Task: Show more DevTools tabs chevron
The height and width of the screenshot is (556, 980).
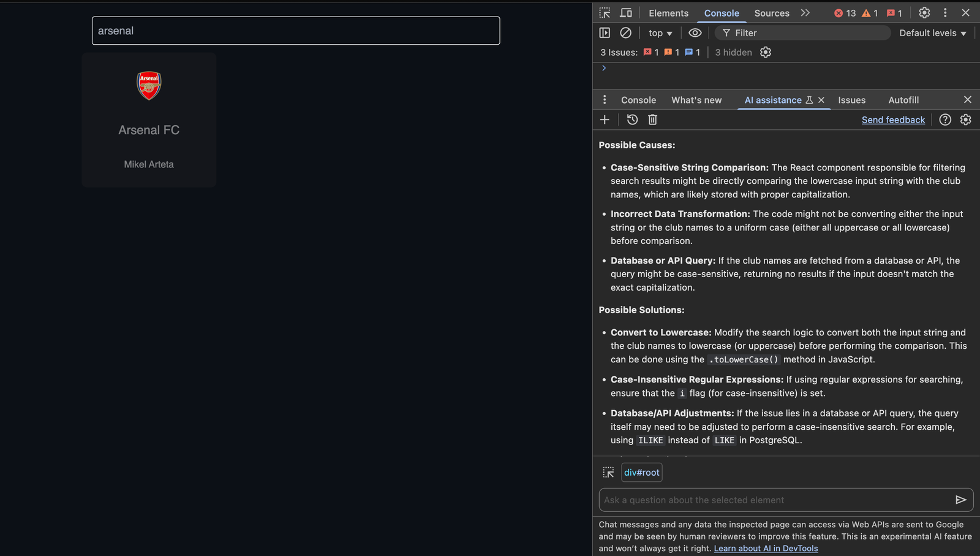Action: [x=805, y=13]
